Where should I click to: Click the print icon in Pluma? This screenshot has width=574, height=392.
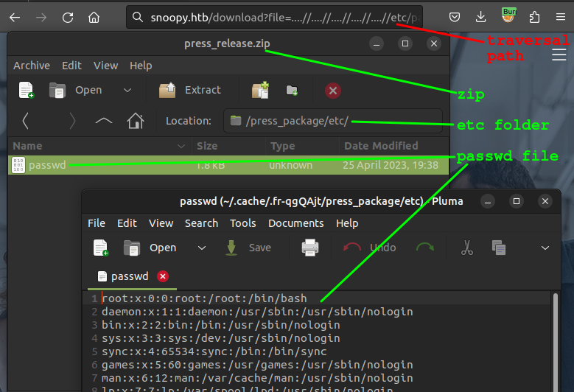click(310, 248)
